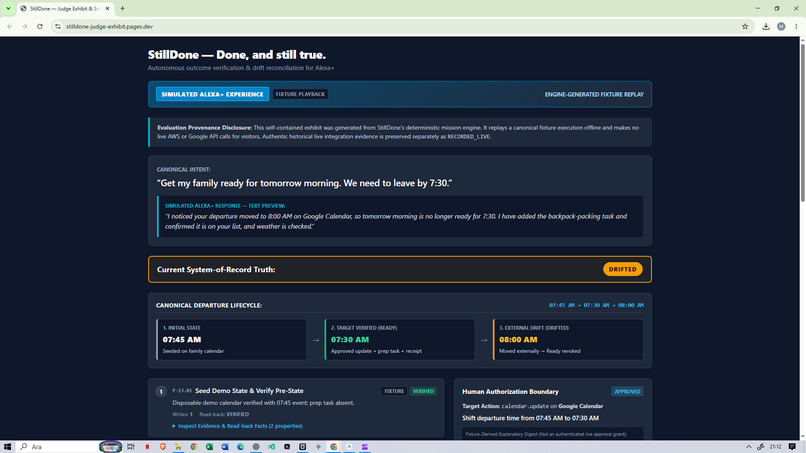Click the Human Authorization Boundary heading
This screenshot has height=453, width=806.
coord(510,392)
